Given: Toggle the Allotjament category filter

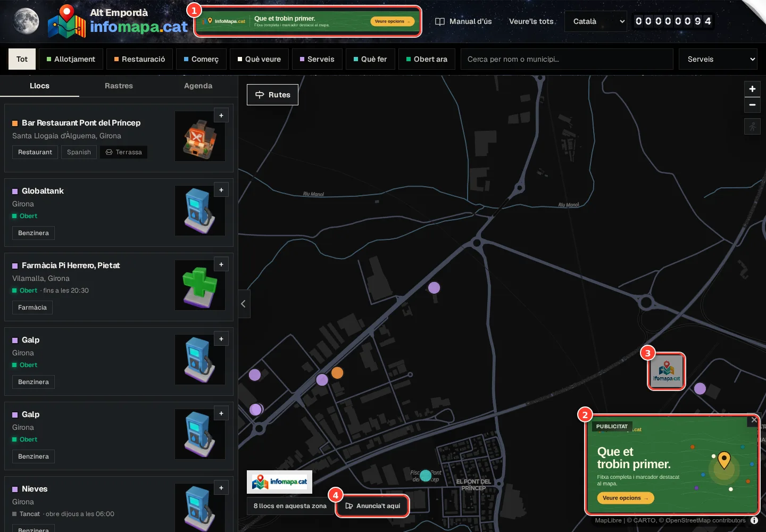Looking at the screenshot, I should coord(71,59).
